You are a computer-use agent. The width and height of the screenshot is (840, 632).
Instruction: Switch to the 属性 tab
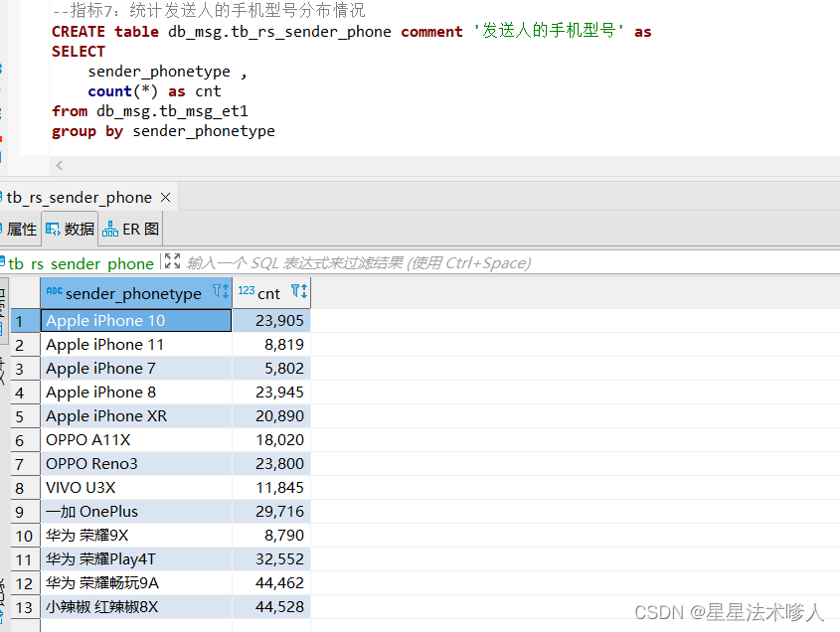point(20,230)
